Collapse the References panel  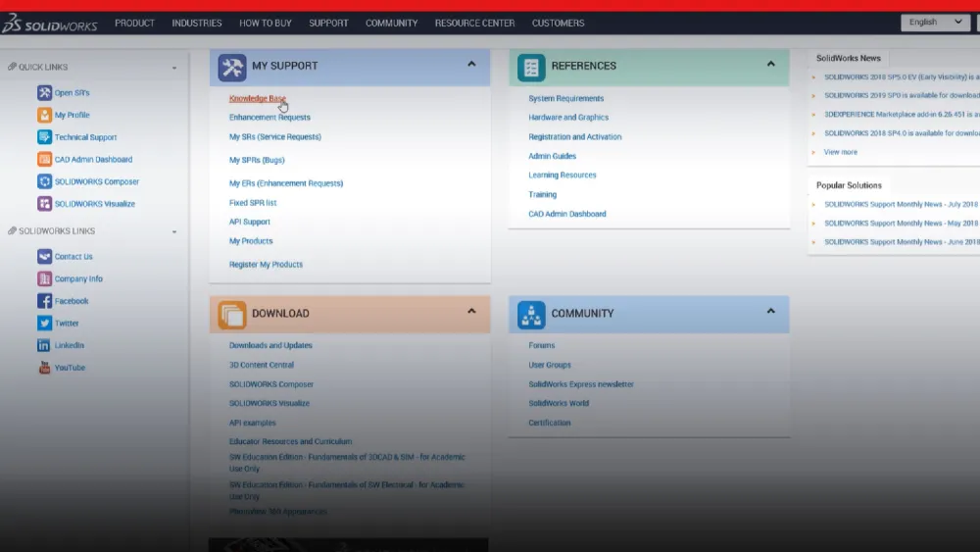[770, 64]
